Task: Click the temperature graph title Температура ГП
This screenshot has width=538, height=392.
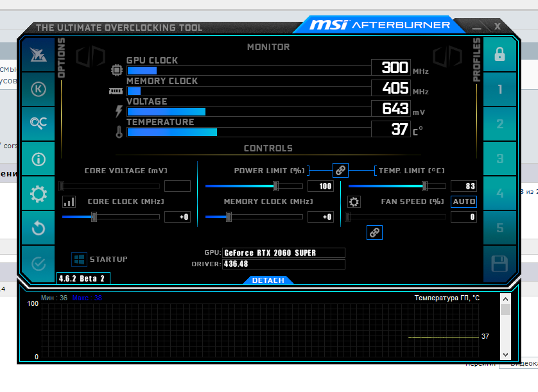Action: click(447, 298)
